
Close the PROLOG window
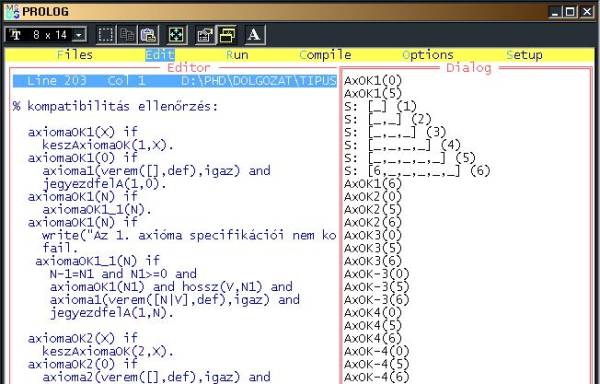586,12
